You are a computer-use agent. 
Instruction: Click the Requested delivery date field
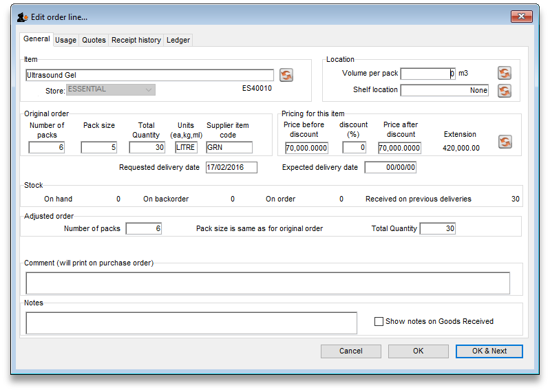[231, 168]
